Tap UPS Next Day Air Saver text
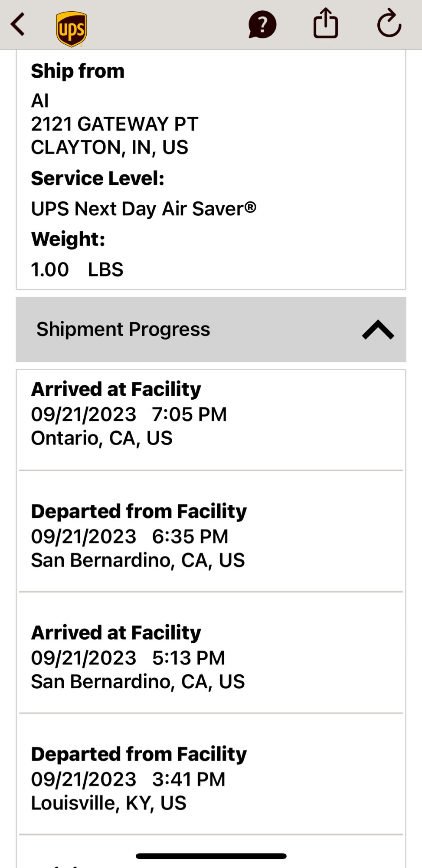The height and width of the screenshot is (868, 422). pyautogui.click(x=144, y=209)
